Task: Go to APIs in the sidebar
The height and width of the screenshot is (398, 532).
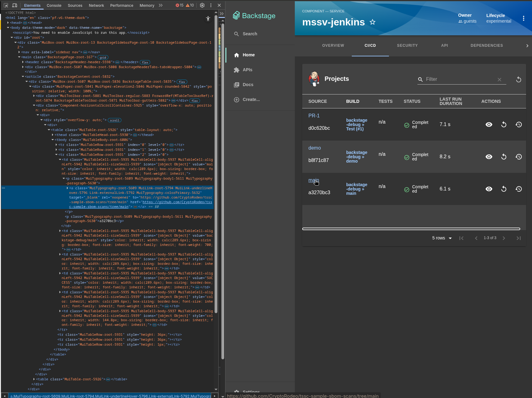Action: (x=247, y=70)
